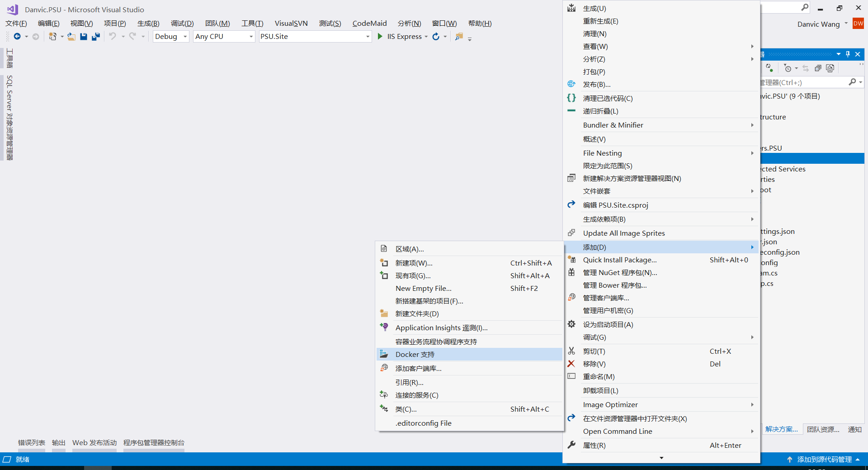
Task: Click the Docker 支持 icon in submenu
Action: tap(384, 354)
